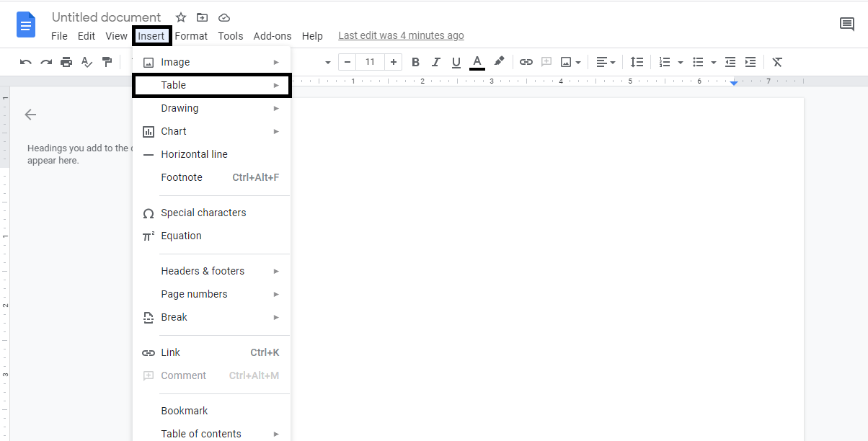Image resolution: width=868 pixels, height=441 pixels.
Task: Open the Format menu
Action: (x=191, y=35)
